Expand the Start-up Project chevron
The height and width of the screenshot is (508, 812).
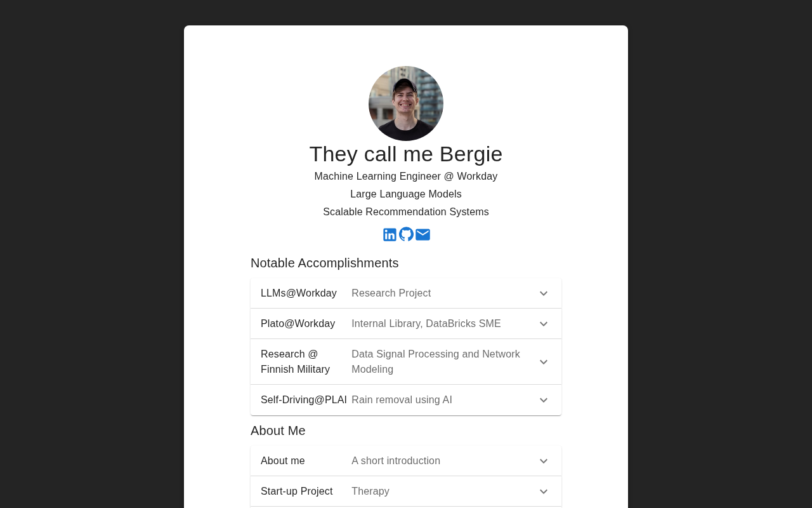point(544,491)
